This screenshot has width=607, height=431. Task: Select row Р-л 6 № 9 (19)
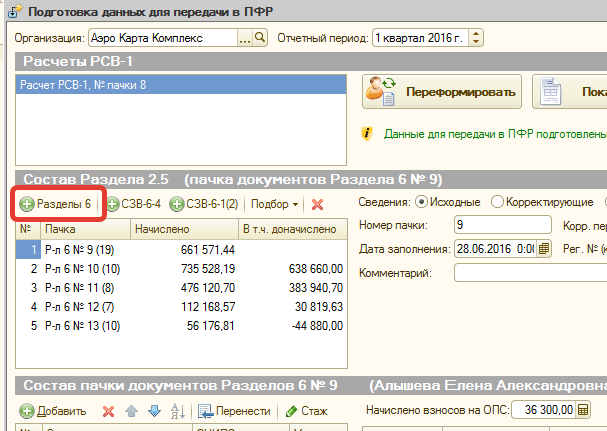[x=181, y=250]
